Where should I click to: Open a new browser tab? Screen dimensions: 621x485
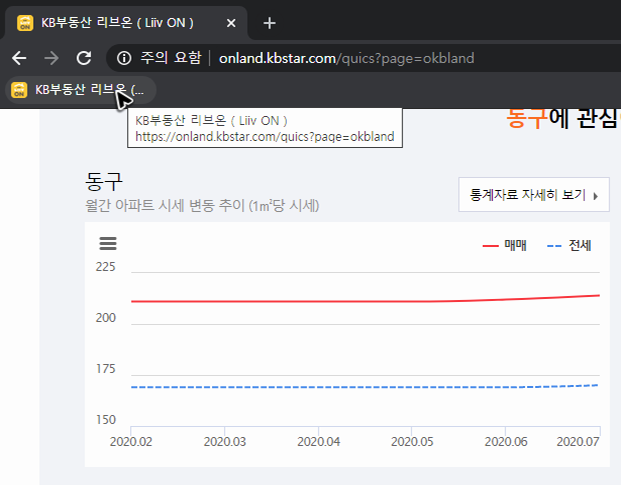point(269,23)
